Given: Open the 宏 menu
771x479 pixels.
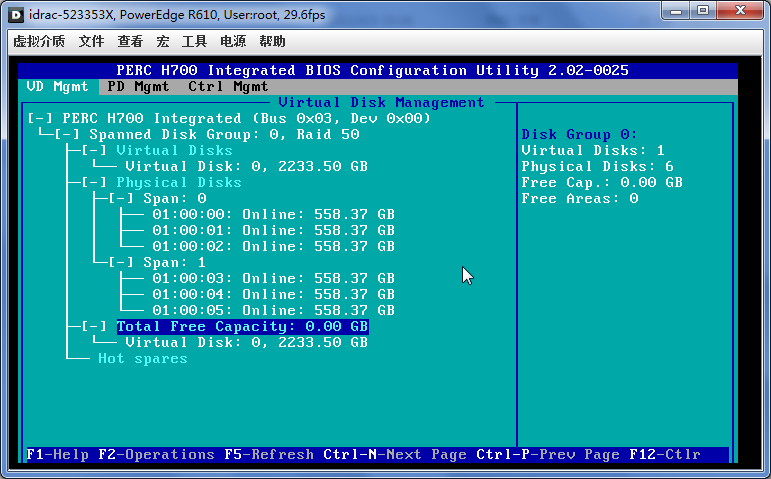Looking at the screenshot, I should coord(163,41).
